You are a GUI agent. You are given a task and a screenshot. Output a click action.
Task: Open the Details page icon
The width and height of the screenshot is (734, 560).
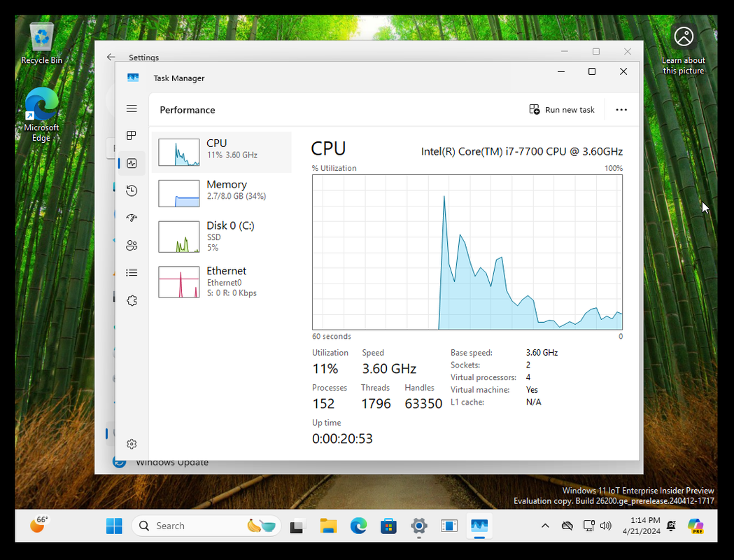coord(132,272)
